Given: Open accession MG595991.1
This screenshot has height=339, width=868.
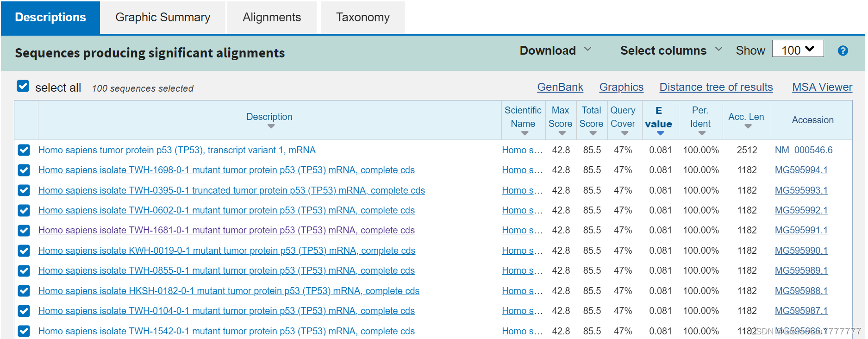Looking at the screenshot, I should (801, 230).
